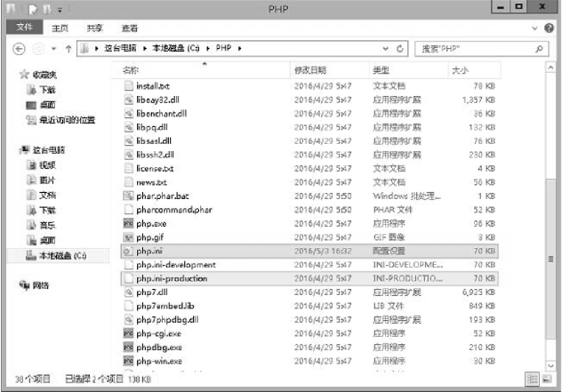The height and width of the screenshot is (392, 562).
Task: Select 网络 in the navigation pane
Action: point(41,285)
